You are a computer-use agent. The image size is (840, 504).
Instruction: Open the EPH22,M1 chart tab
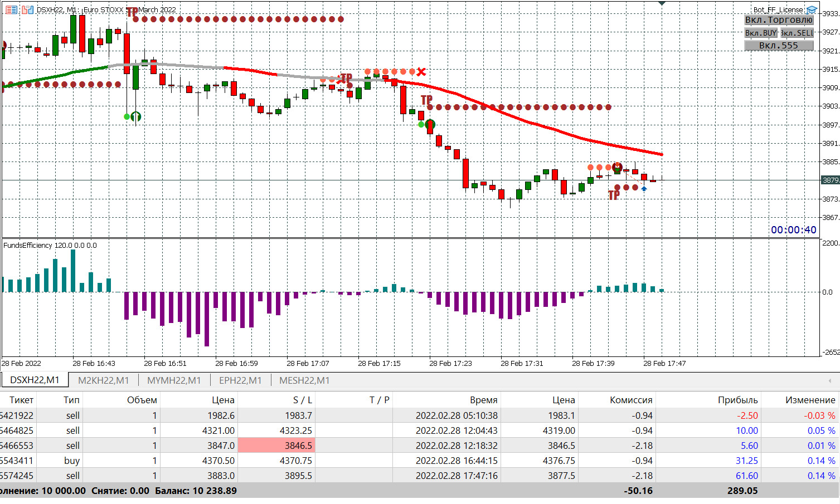(x=240, y=380)
